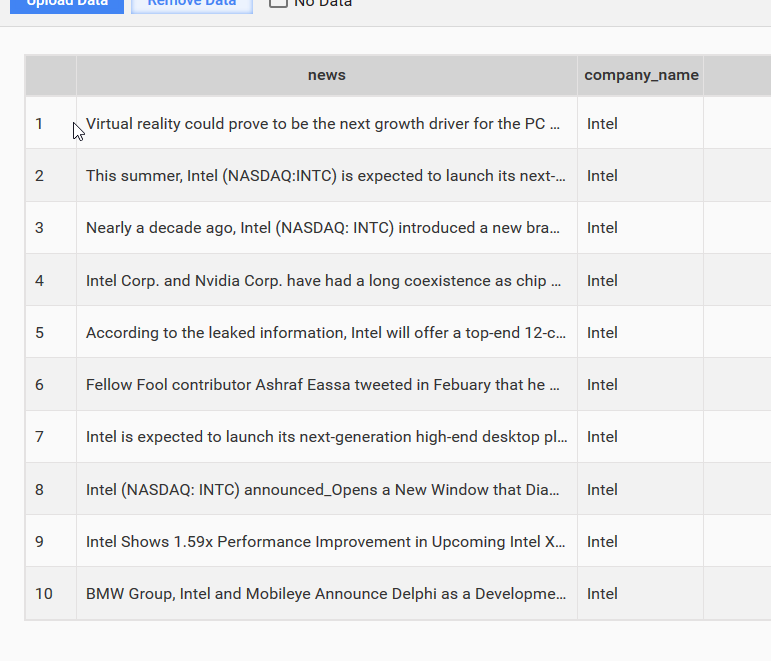This screenshot has width=771, height=661.
Task: Click the 'Nearly a decade ago' news cell
Action: [326, 228]
